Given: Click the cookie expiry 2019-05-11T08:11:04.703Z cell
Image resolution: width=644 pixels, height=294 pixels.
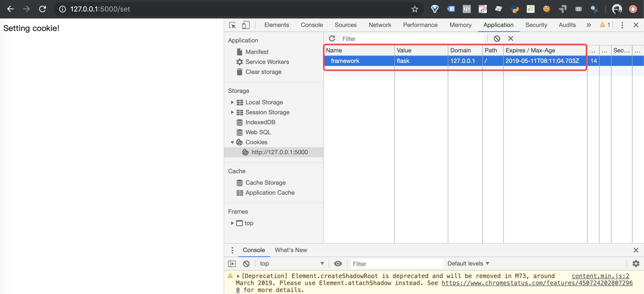Looking at the screenshot, I should pos(545,61).
